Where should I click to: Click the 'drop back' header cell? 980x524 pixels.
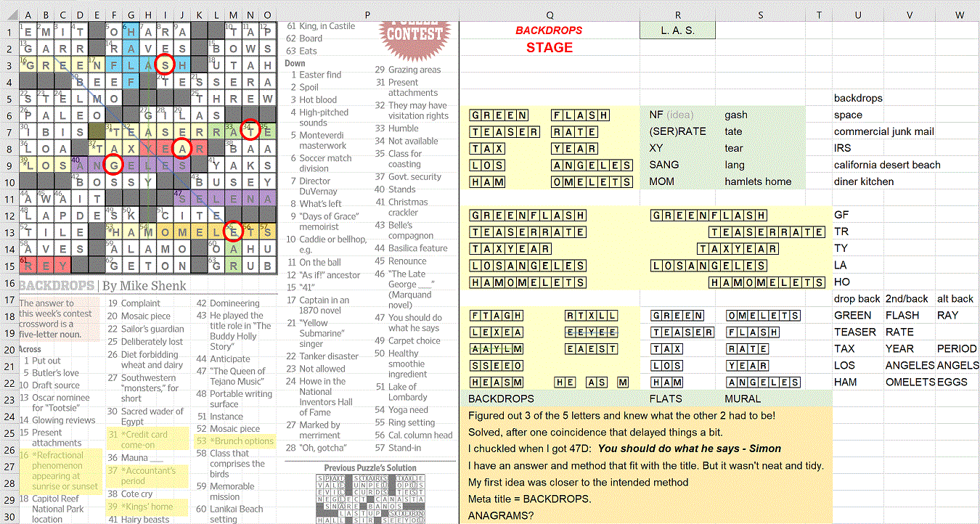click(x=857, y=298)
